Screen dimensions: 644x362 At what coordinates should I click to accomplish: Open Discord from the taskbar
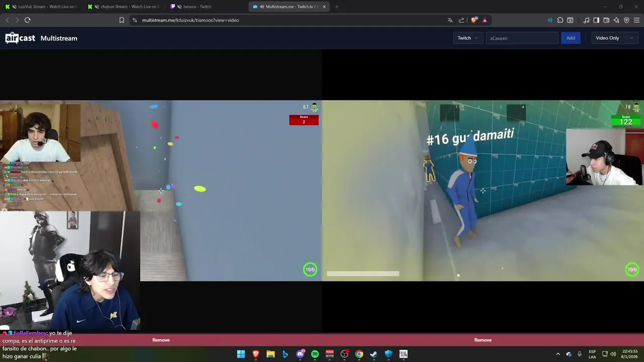[300, 354]
